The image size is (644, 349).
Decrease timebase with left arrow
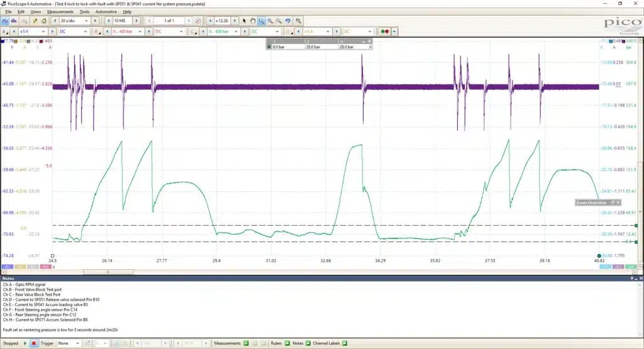tap(55, 21)
